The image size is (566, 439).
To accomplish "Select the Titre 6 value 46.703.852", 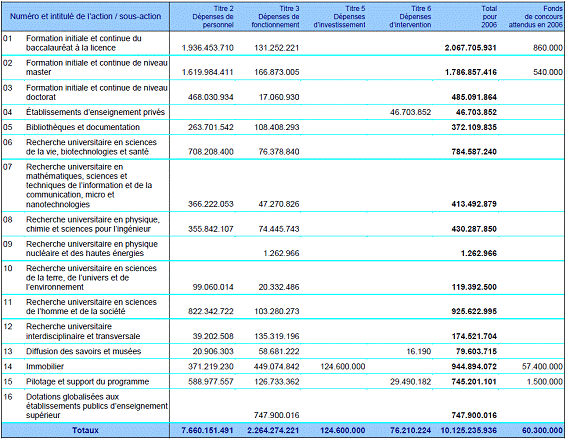I will pyautogui.click(x=410, y=112).
